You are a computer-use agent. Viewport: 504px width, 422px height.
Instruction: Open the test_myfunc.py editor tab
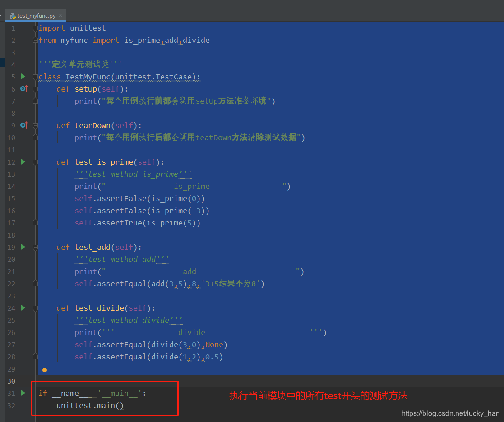[35, 15]
